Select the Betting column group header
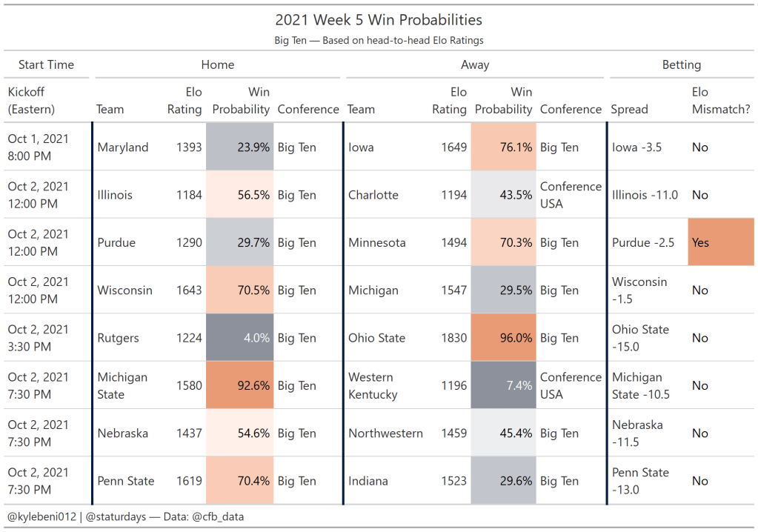 click(x=681, y=65)
